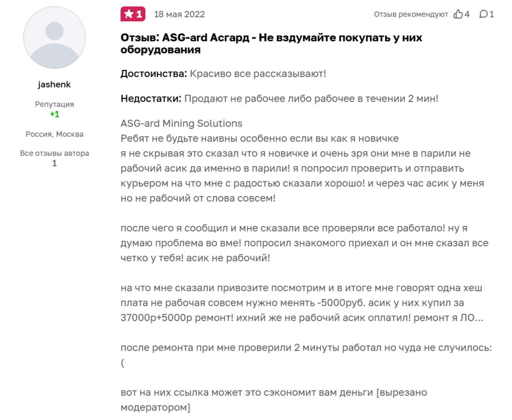Click the "Достоинства:" heading
This screenshot has height=420, width=512.
[154, 73]
